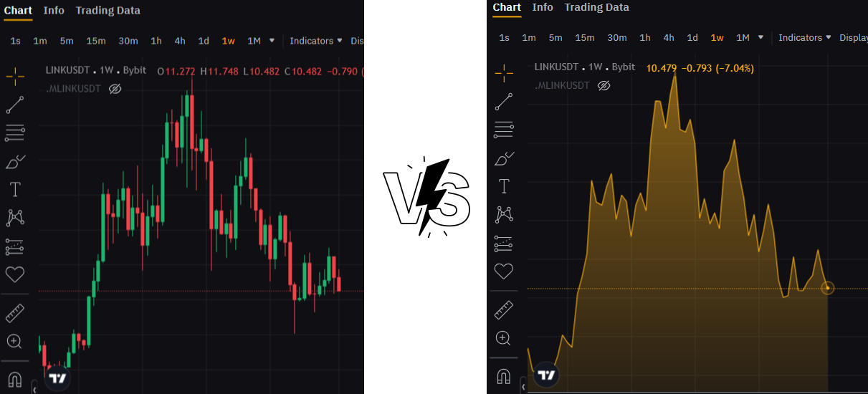Click the ruler measure tool on area chart

click(x=504, y=310)
